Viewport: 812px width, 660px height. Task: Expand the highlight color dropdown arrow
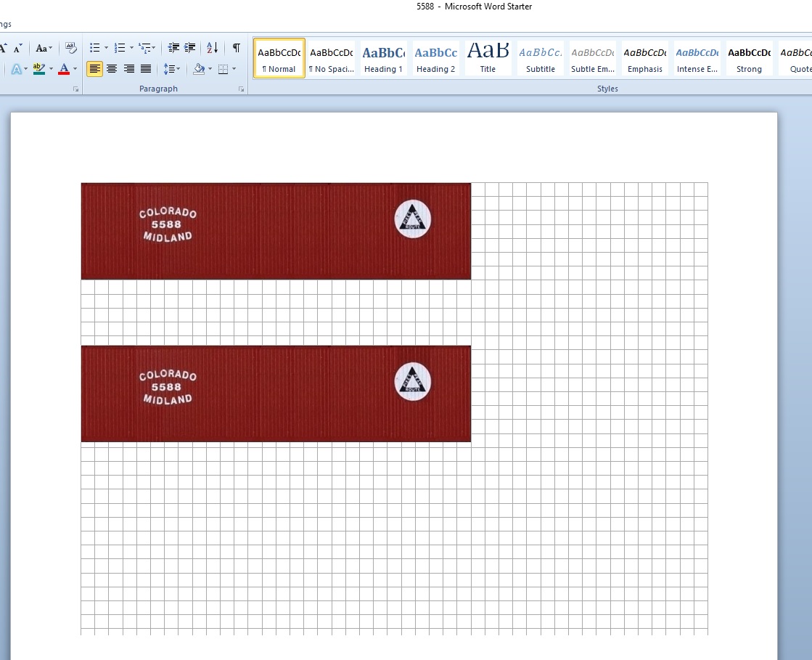click(x=51, y=69)
